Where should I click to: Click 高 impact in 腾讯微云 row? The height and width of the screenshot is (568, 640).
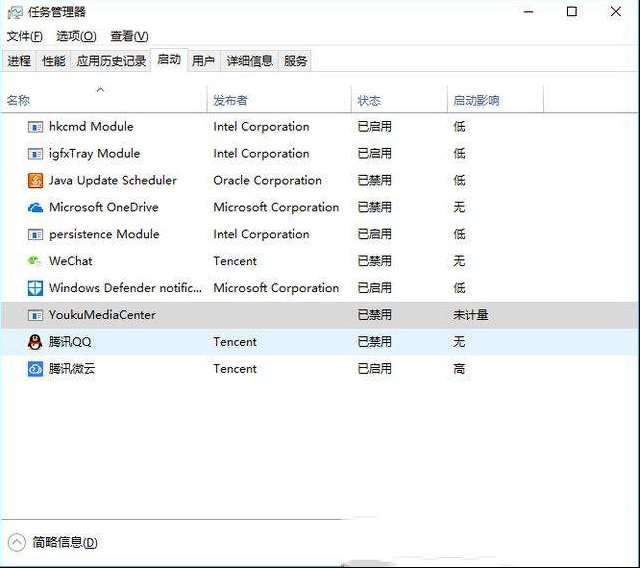pos(459,369)
